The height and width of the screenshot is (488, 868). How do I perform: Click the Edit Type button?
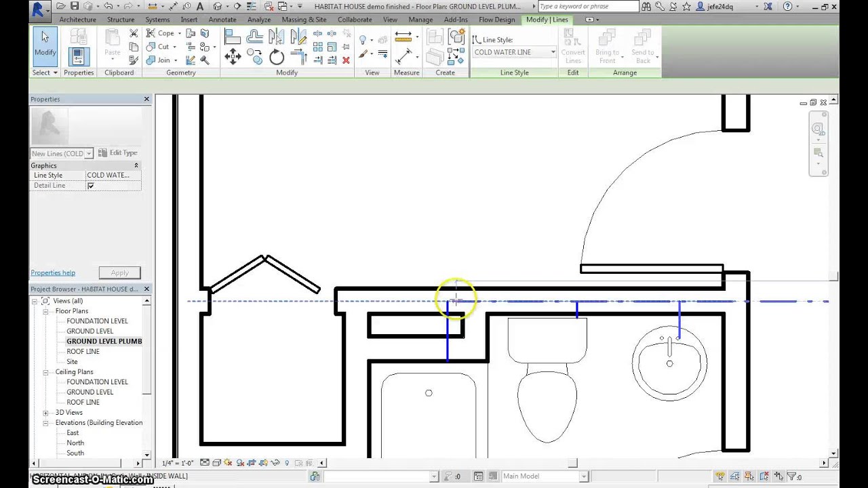117,153
